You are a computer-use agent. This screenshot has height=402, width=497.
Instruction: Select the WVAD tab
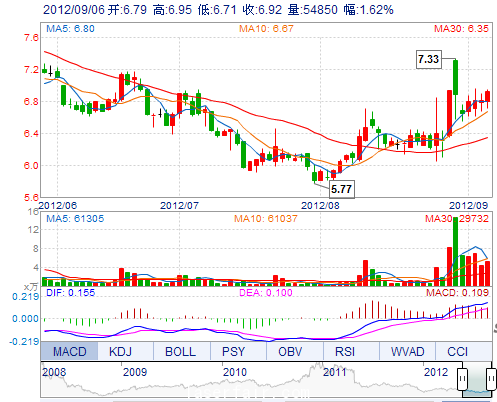coord(408,351)
